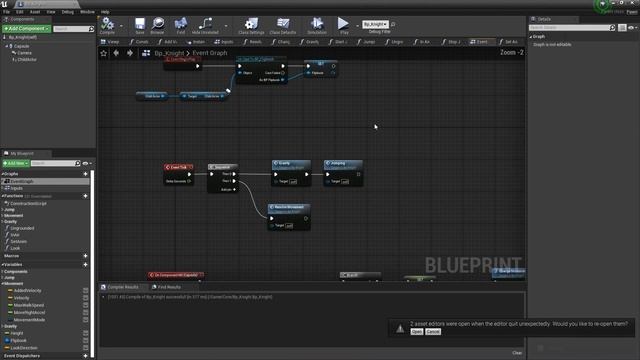Click the Hide Unrelated icon

pyautogui.click(x=205, y=24)
